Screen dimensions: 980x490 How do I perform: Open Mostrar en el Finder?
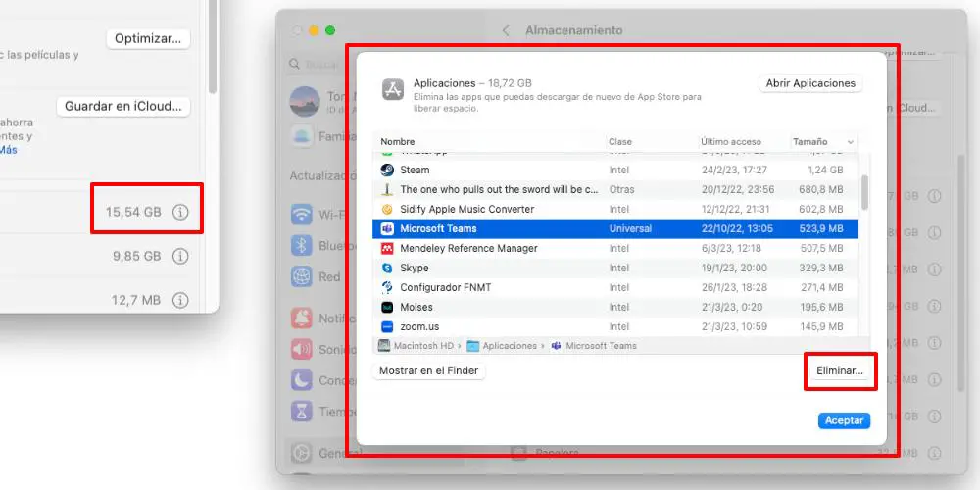click(429, 371)
